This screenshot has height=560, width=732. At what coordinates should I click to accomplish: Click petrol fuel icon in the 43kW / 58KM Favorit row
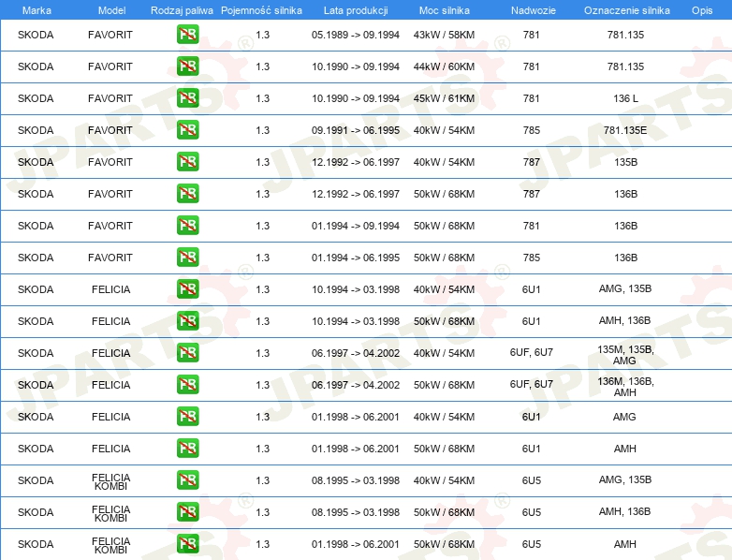(x=187, y=34)
